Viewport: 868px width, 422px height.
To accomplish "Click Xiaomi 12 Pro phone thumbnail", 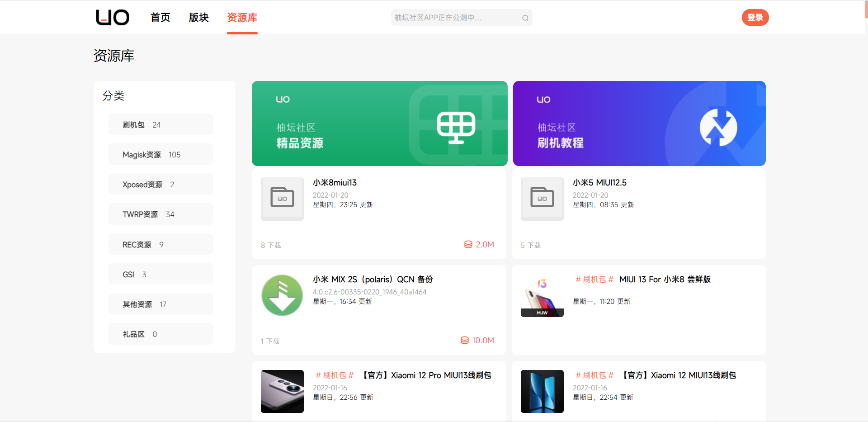I will (282, 391).
